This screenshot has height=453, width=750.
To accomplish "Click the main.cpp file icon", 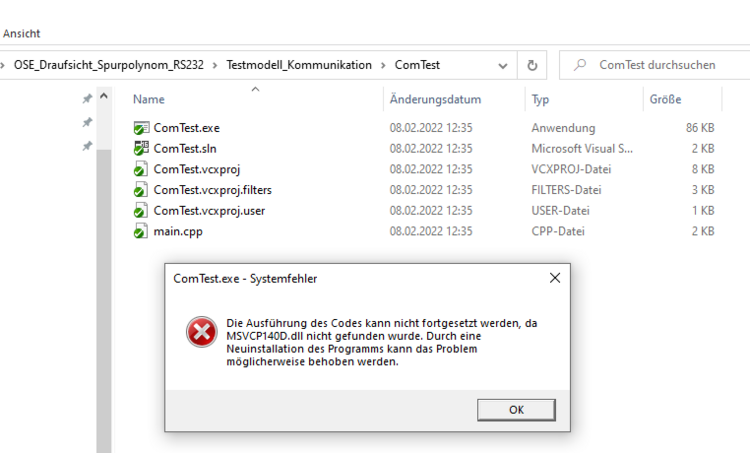I will (x=141, y=231).
